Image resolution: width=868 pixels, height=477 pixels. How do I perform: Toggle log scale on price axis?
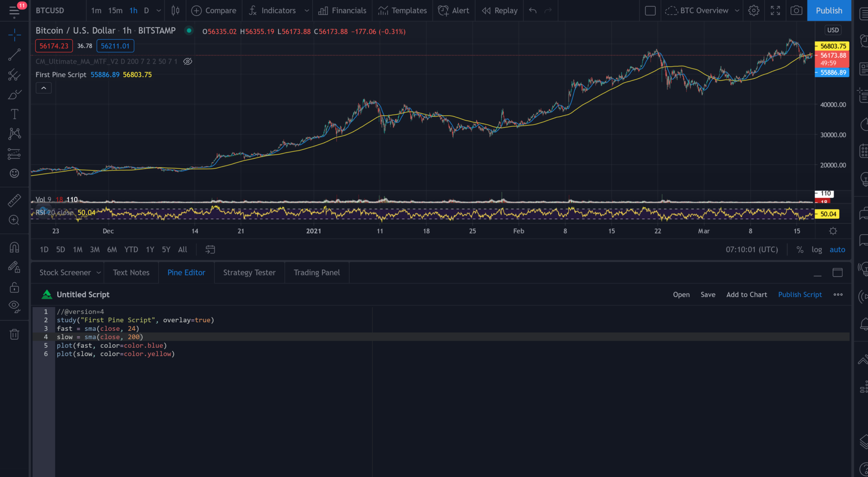point(816,250)
